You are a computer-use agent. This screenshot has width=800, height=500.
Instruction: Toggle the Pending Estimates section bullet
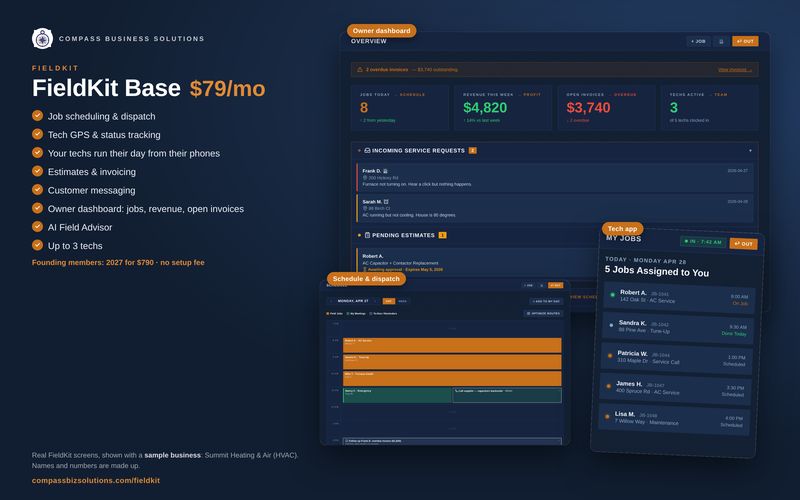tap(359, 235)
